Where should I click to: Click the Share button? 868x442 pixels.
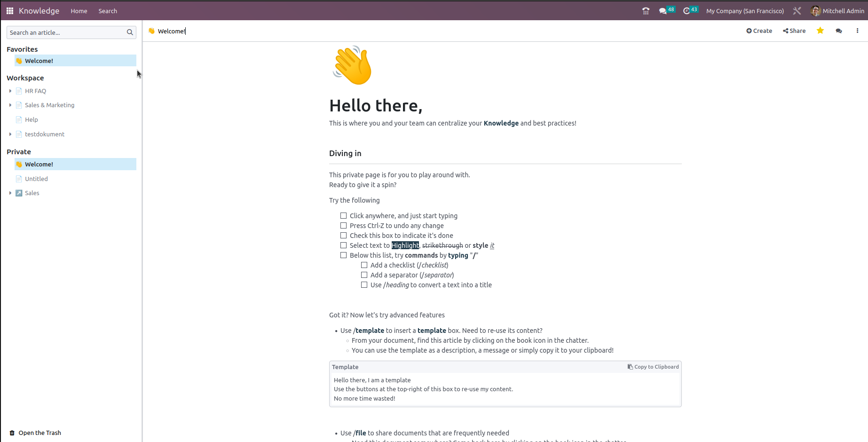tap(794, 31)
